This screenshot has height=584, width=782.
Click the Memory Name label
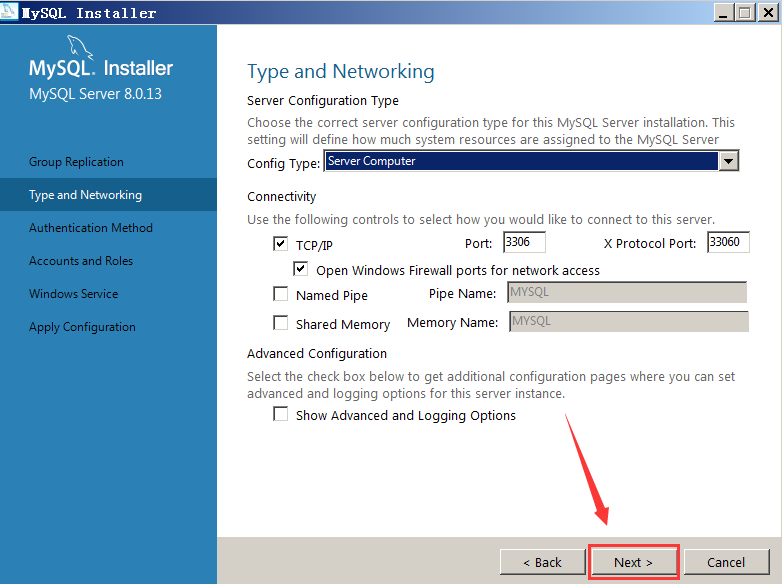point(452,323)
